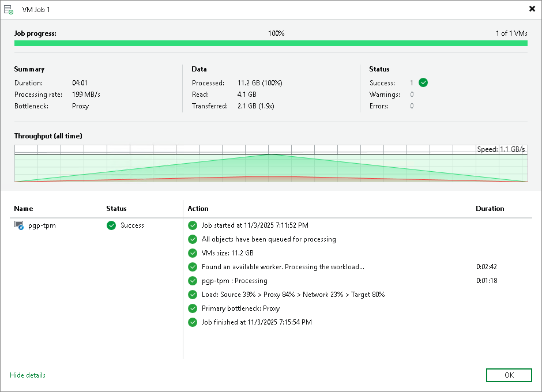Click the '1 of 1 VMs' counter
This screenshot has height=392, width=542.
[x=511, y=33]
